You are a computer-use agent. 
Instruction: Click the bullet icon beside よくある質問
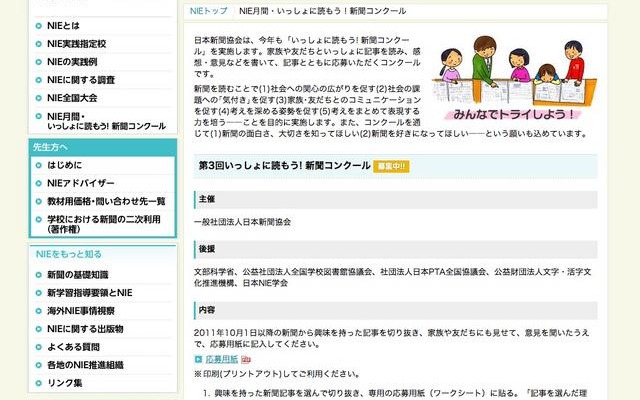point(39,347)
